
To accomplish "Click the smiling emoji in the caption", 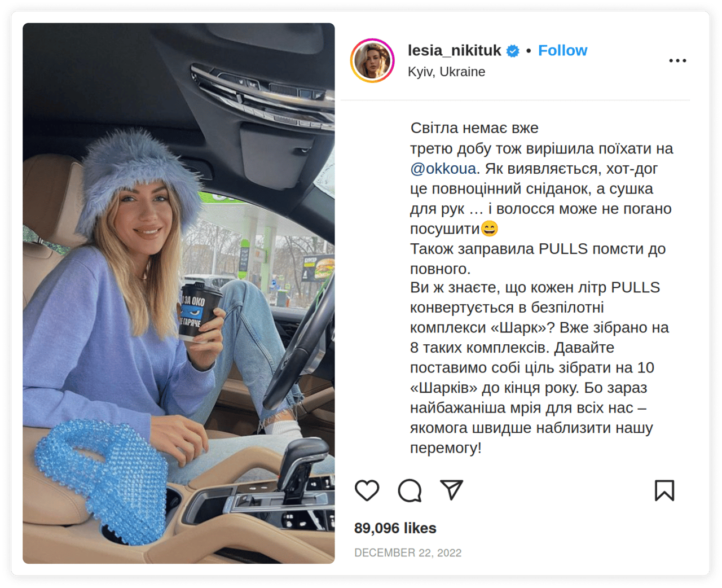I will (490, 229).
